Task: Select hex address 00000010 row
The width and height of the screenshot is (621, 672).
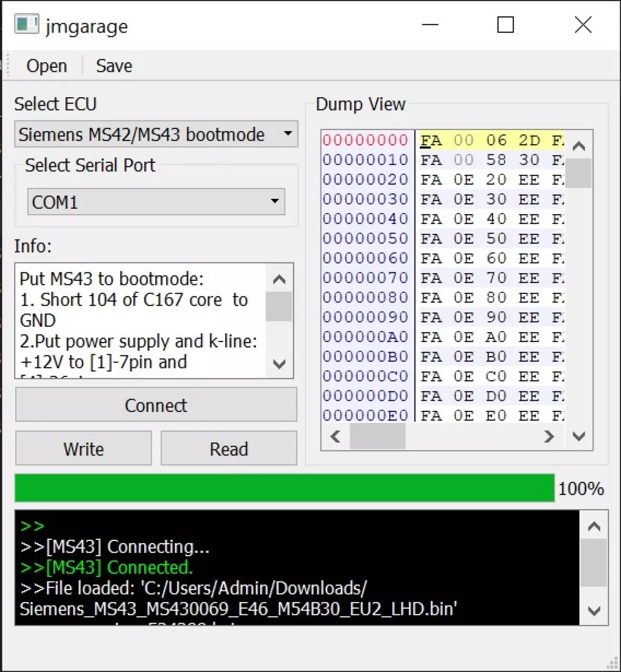Action: (x=365, y=160)
